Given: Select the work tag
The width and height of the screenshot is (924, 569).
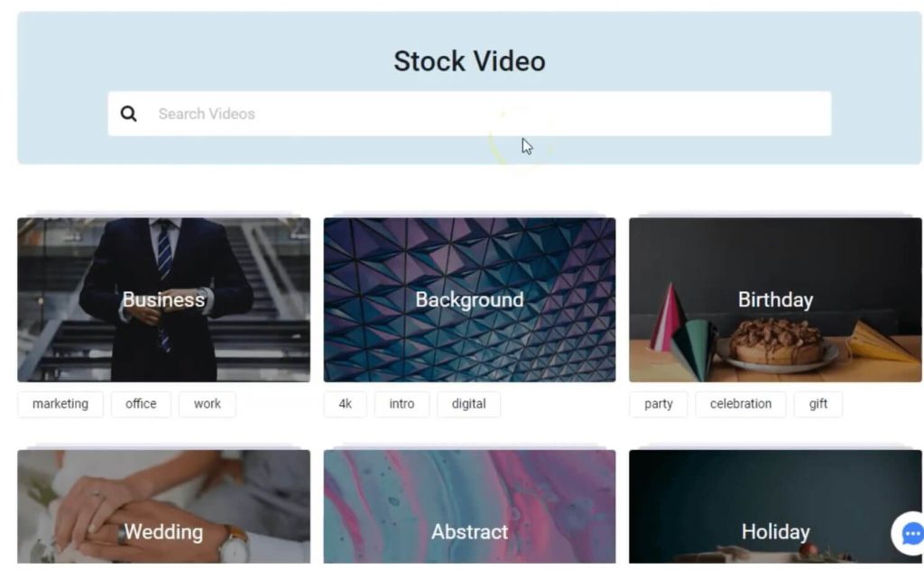Looking at the screenshot, I should click(208, 404).
